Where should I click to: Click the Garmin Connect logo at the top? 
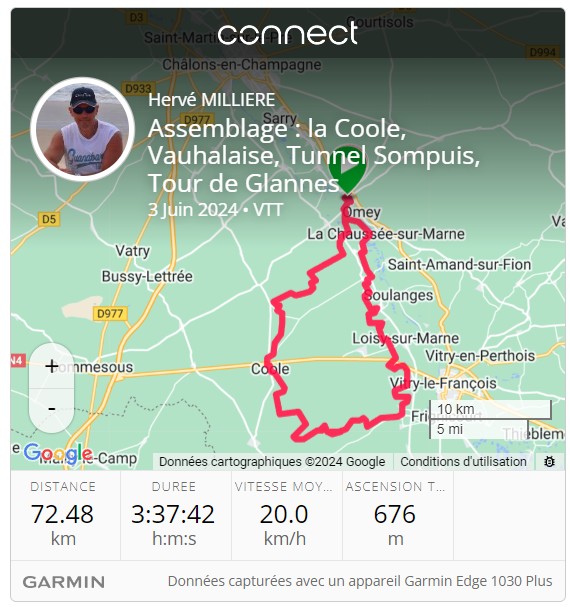[x=288, y=34]
